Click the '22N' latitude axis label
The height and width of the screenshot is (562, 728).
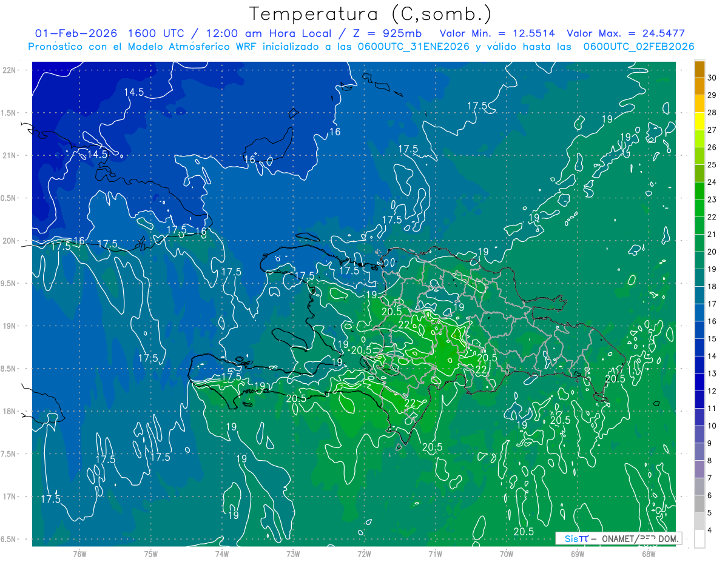click(8, 70)
